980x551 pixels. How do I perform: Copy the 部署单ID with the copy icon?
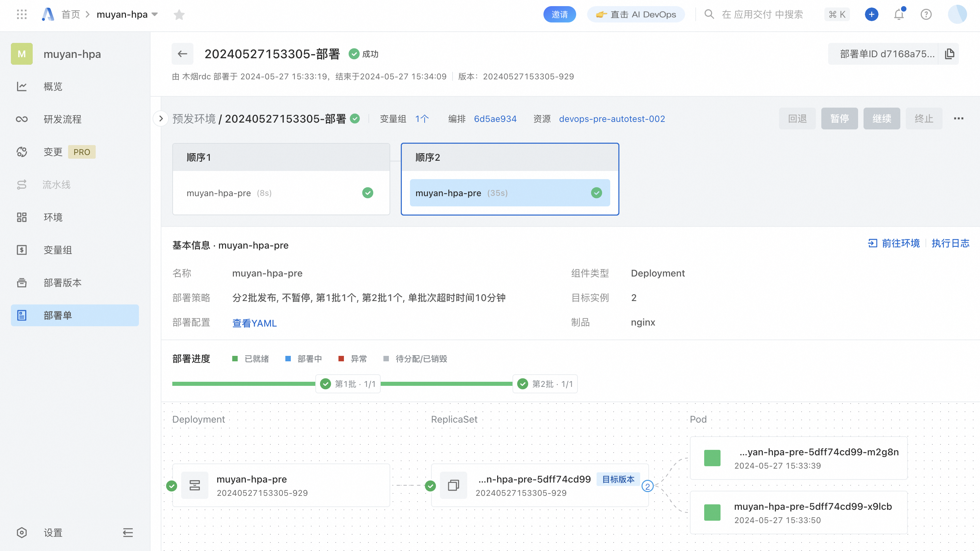[949, 54]
